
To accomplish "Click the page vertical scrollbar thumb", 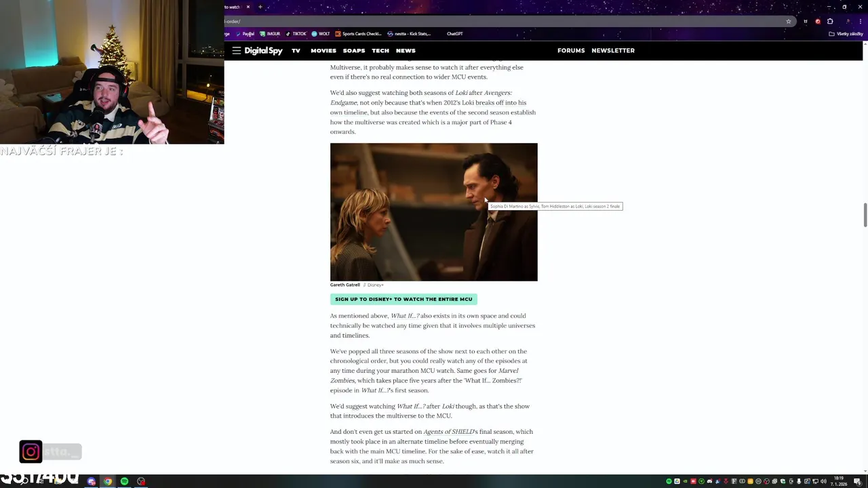I will (865, 215).
